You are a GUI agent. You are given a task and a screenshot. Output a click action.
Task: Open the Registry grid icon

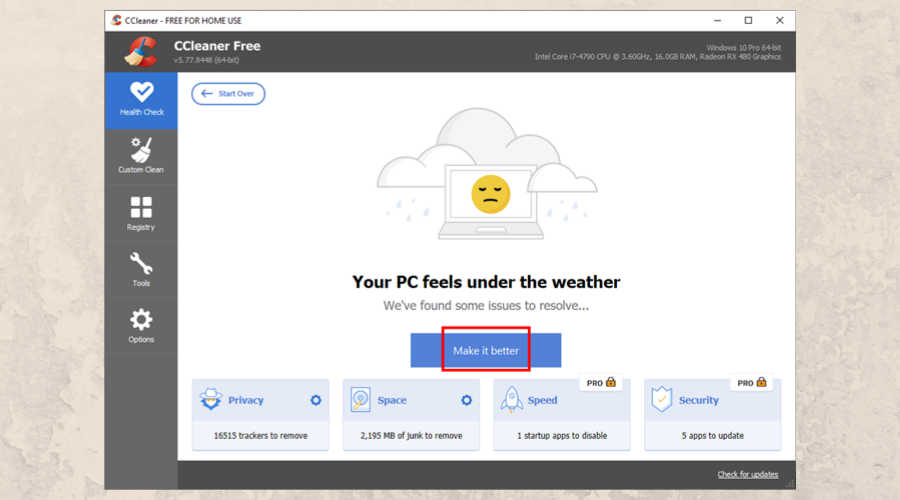point(141,207)
